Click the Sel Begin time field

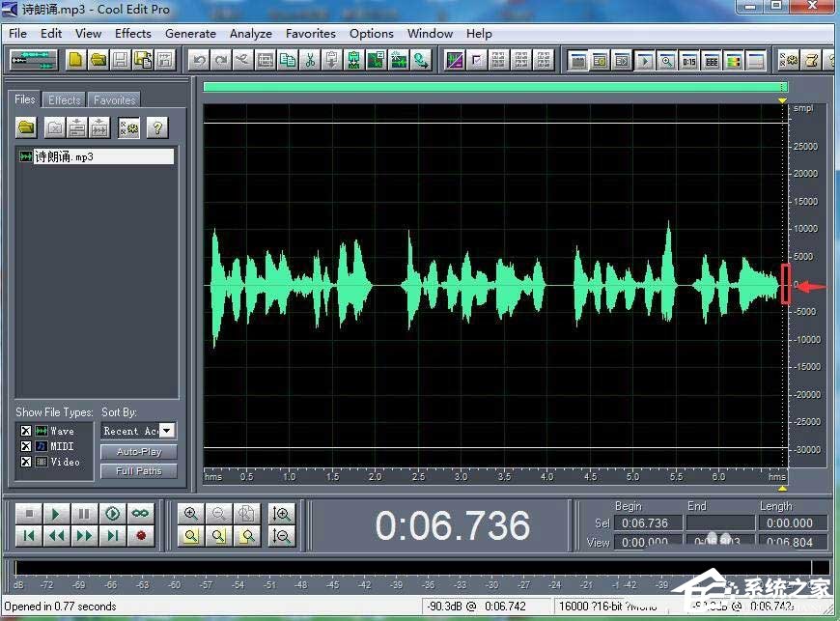648,522
